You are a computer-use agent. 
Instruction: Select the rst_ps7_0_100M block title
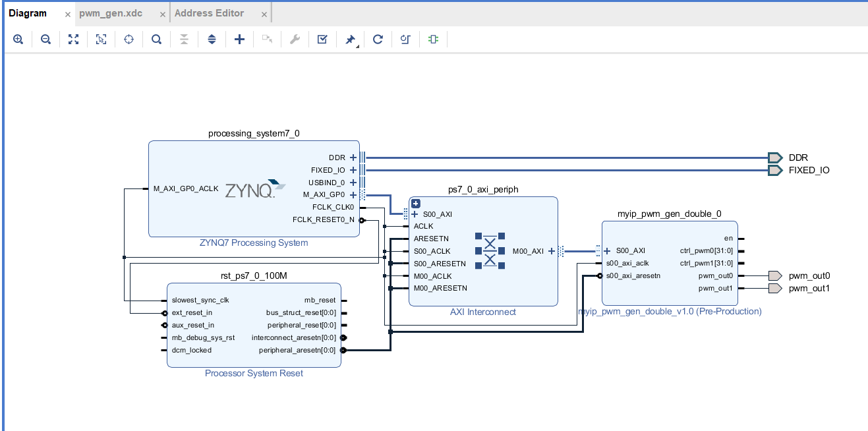coord(254,275)
